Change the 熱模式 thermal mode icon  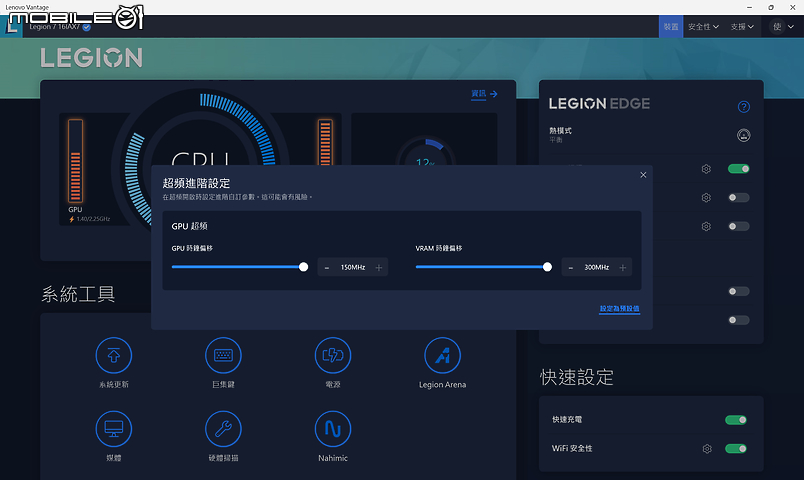(743, 135)
